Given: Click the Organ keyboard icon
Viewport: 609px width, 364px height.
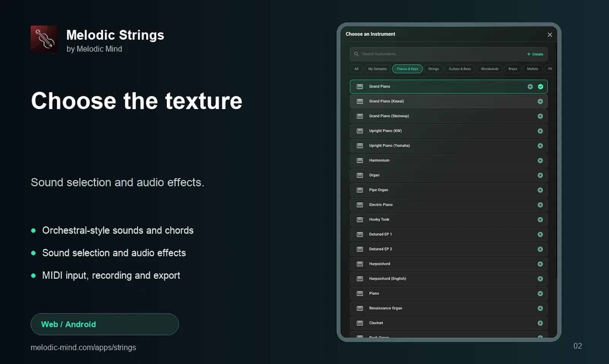Looking at the screenshot, I should pos(360,175).
